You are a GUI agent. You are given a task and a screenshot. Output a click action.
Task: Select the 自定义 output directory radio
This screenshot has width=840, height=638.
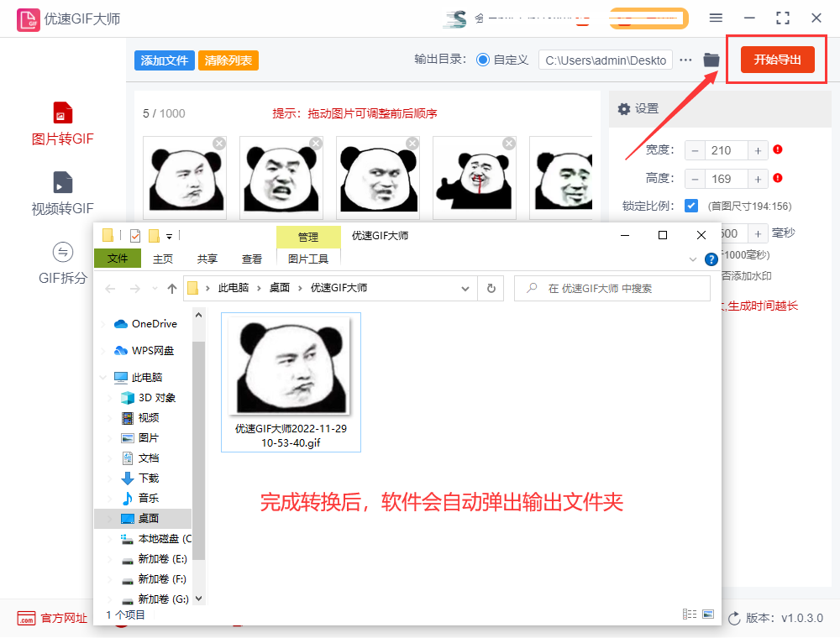(x=483, y=60)
